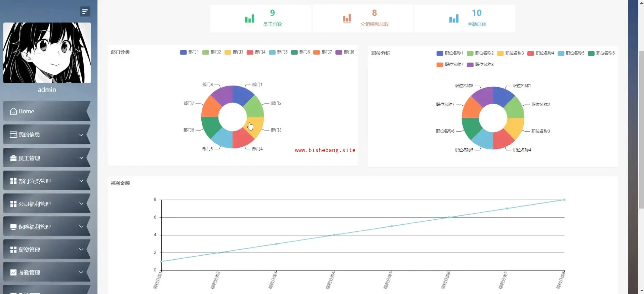Click the 员工管理 briefcase icon
This screenshot has height=294, width=644.
pyautogui.click(x=13, y=158)
